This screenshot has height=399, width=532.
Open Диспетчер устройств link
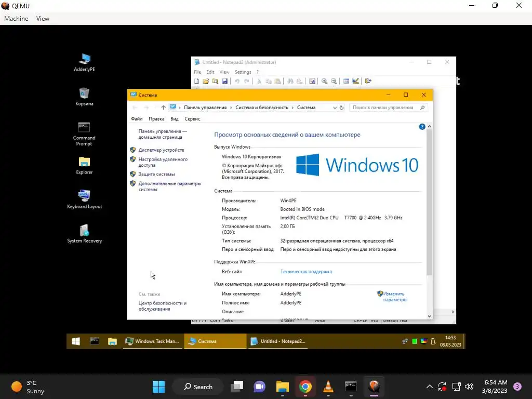(161, 150)
